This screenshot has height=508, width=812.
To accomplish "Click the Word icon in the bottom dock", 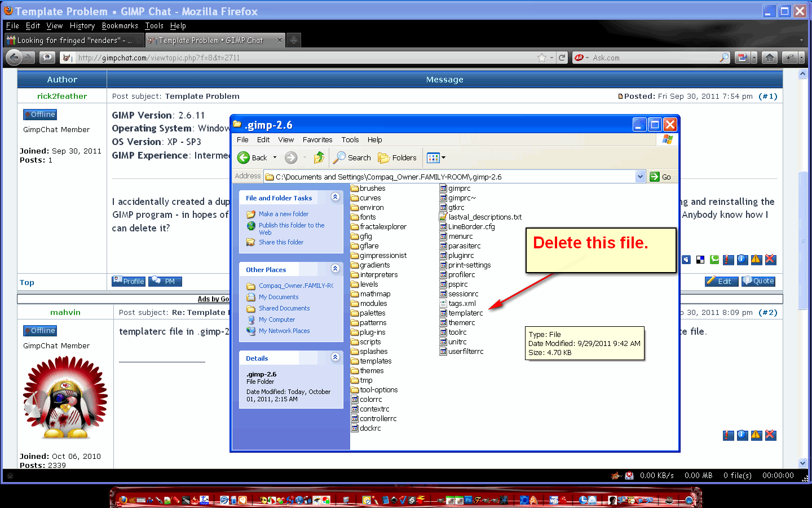I will 554,500.
